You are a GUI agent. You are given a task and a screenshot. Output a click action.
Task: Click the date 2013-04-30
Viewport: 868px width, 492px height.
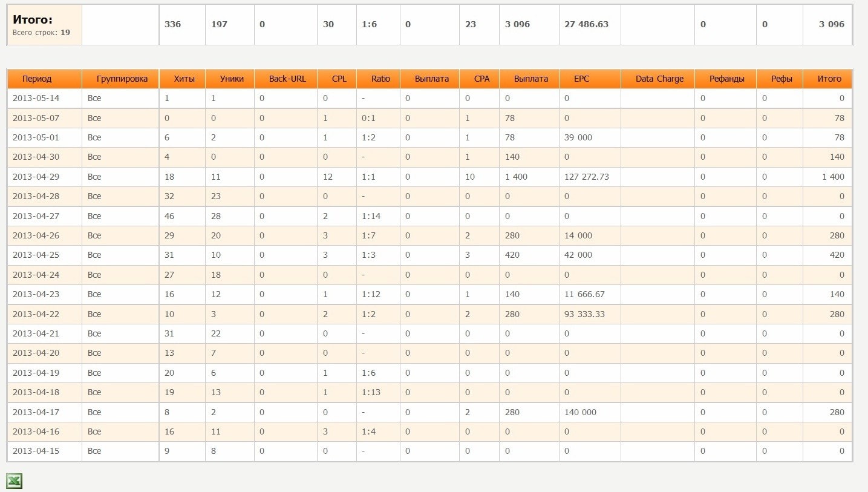[36, 157]
